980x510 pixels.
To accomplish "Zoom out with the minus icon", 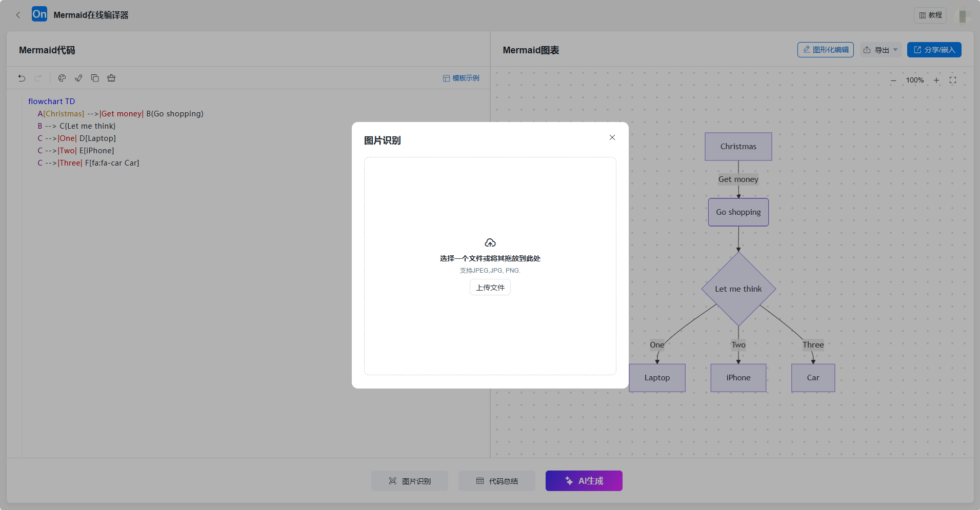I will coord(893,80).
